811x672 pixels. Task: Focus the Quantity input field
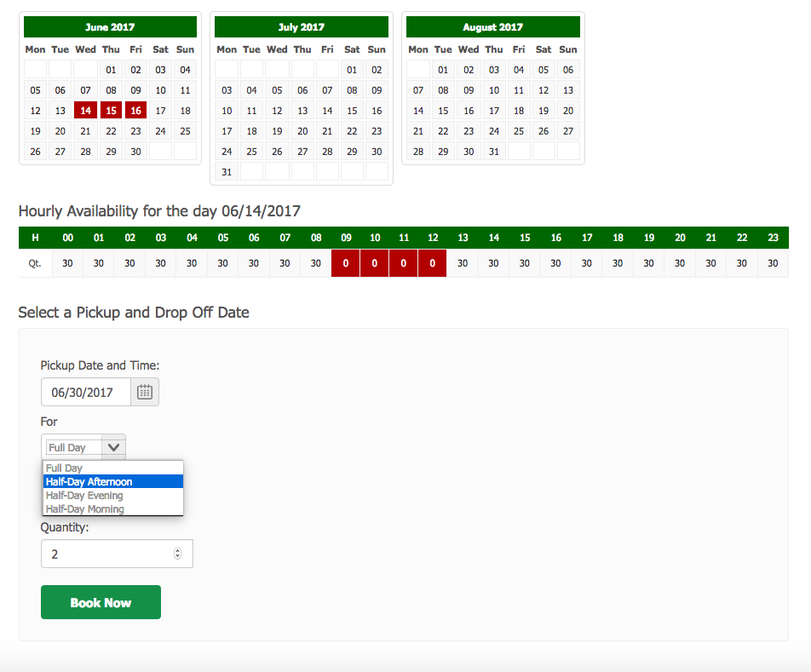pos(117,554)
